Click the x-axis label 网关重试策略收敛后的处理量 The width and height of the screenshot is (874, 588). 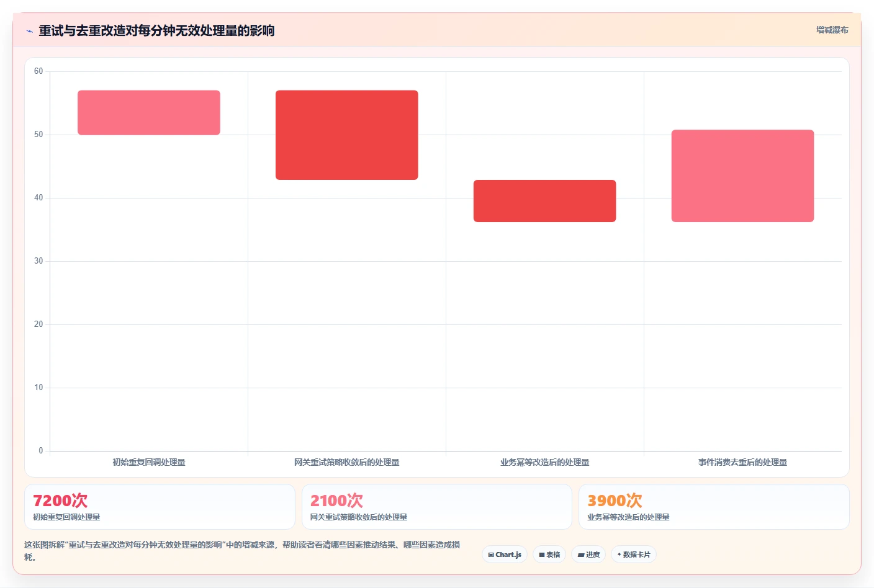pyautogui.click(x=347, y=462)
